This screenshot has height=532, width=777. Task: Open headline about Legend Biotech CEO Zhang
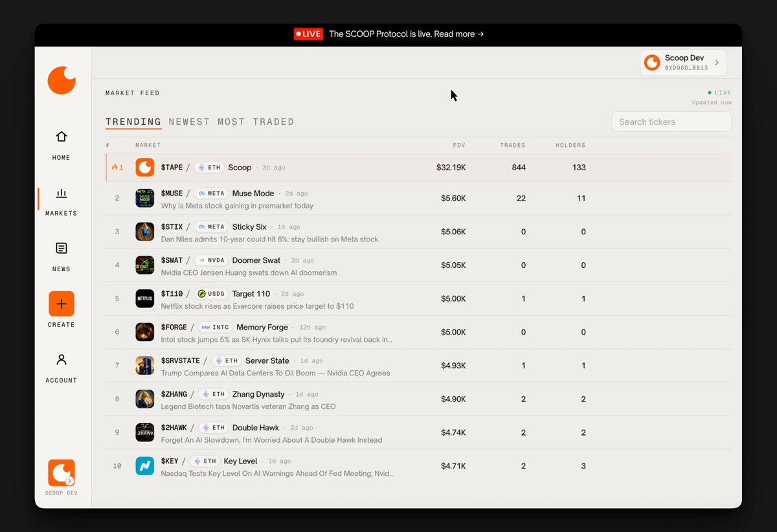coord(248,406)
